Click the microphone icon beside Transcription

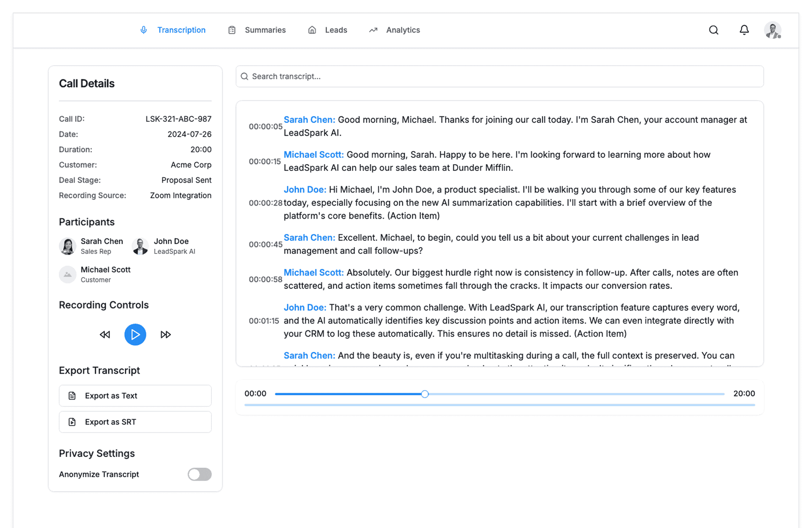click(x=144, y=30)
